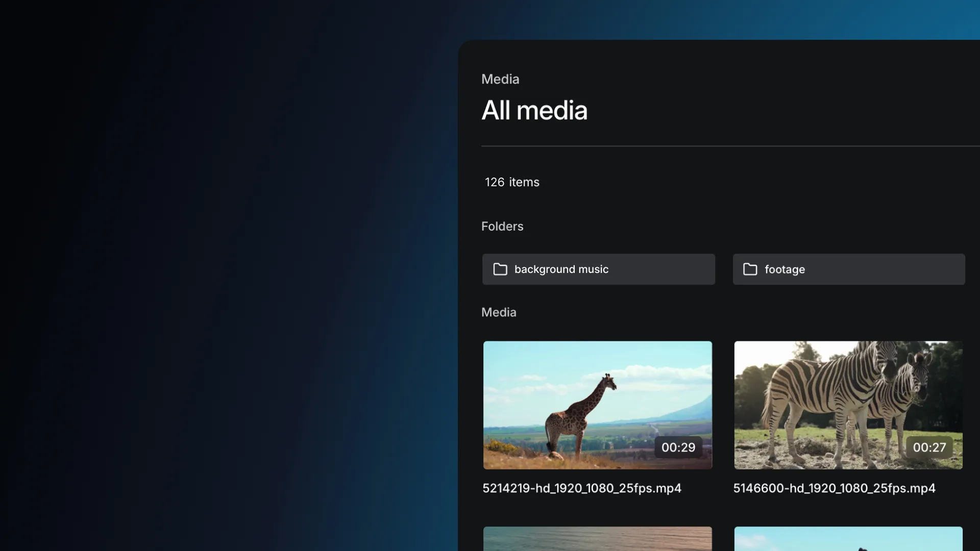Open the footage folder by its name
This screenshot has width=980, height=551.
(784, 269)
